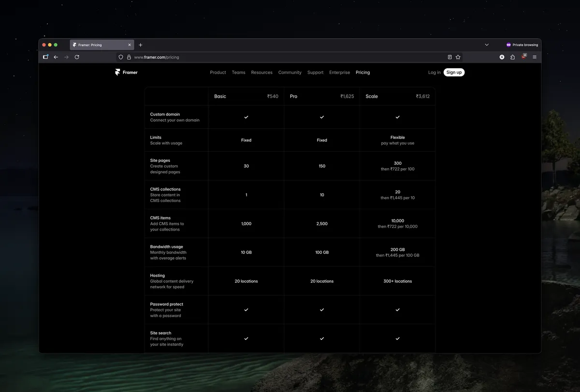This screenshot has height=392, width=580.
Task: Click the tracking protection shield icon
Action: coord(121,57)
